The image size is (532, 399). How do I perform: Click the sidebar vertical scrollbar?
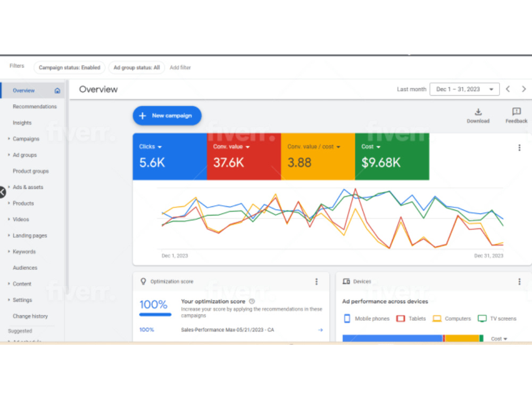tap(67, 187)
